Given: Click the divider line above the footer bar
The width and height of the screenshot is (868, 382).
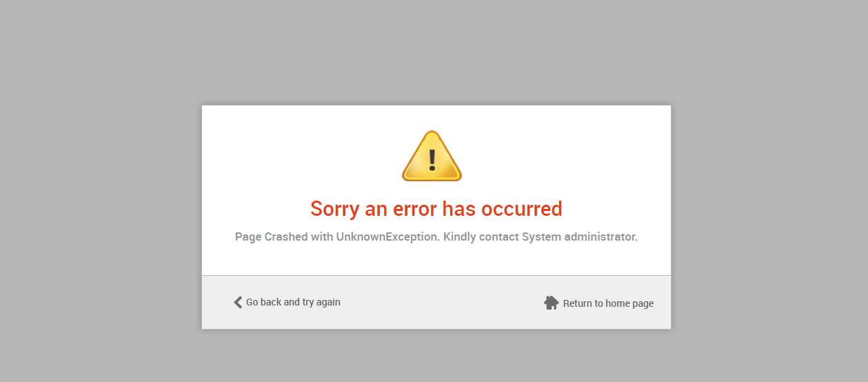Looking at the screenshot, I should click(x=436, y=275).
